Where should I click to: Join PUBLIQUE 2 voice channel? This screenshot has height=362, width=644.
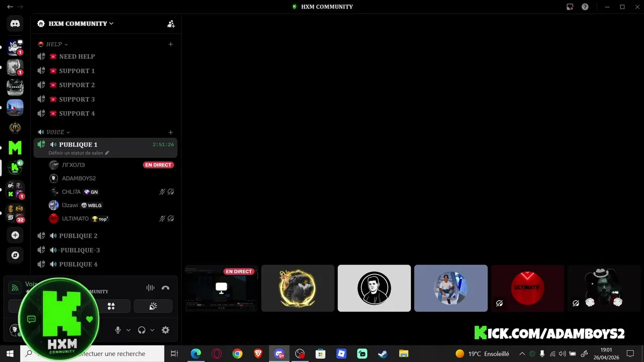106,236
